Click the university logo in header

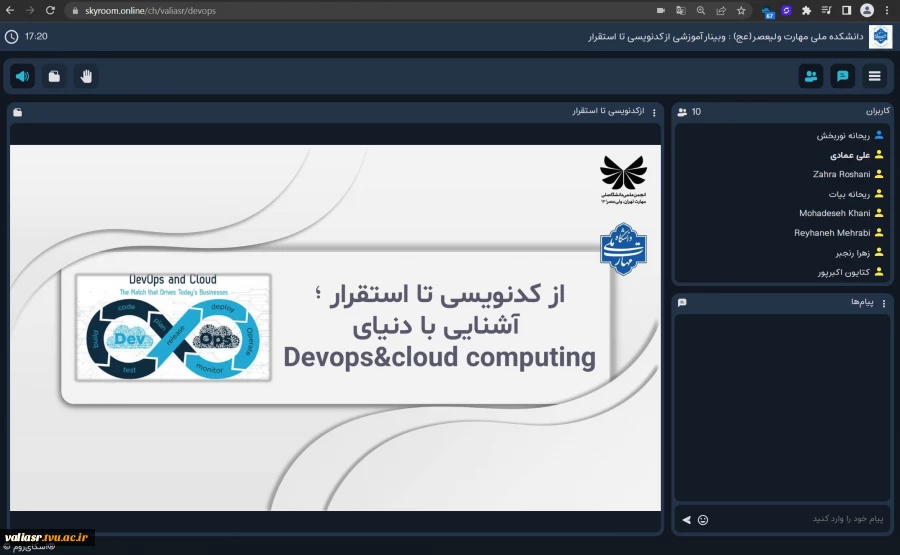[880, 37]
